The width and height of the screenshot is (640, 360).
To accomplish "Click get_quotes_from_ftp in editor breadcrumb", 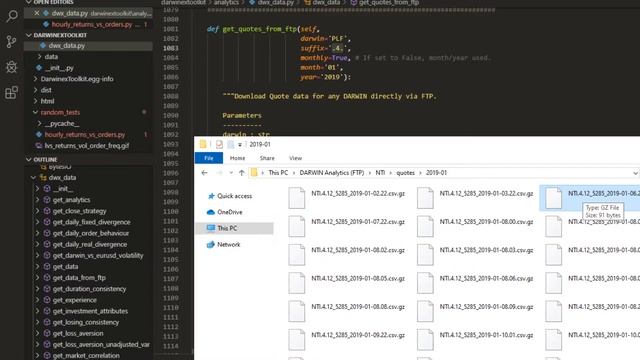I will [389, 2].
